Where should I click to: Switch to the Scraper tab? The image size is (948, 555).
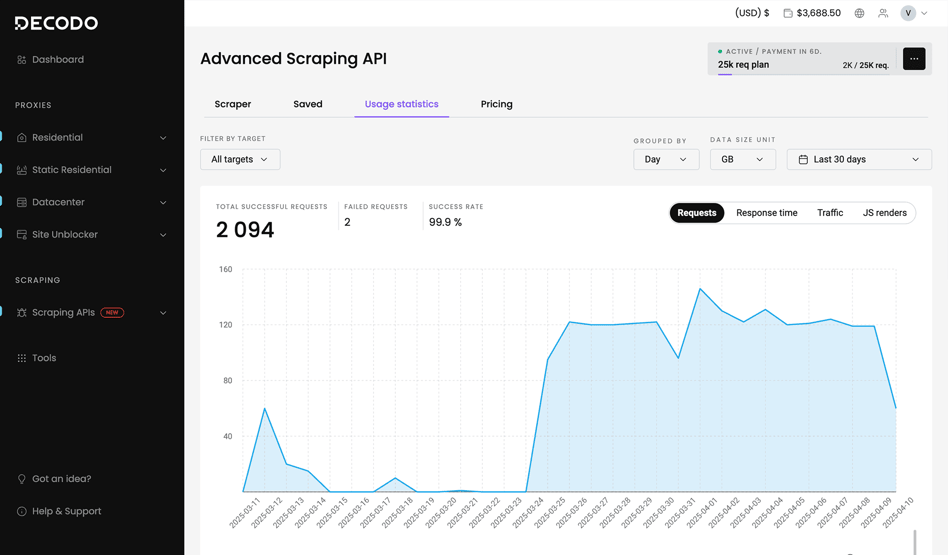(x=233, y=104)
